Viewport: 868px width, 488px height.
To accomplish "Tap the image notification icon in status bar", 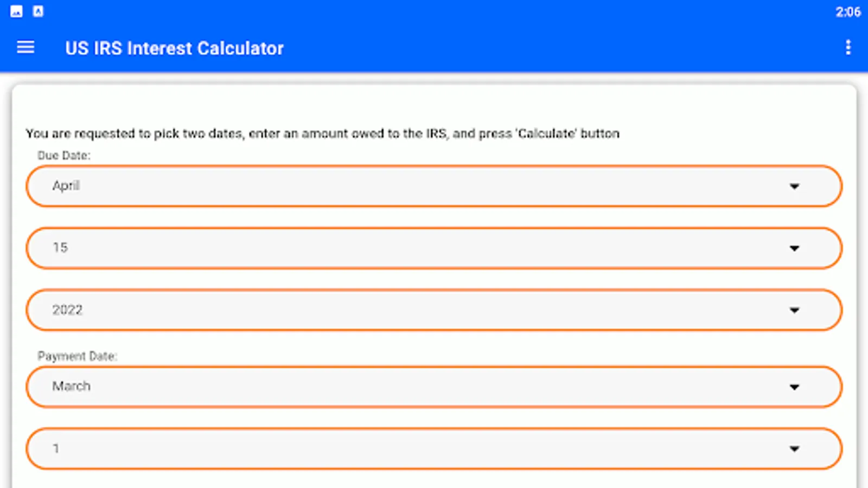I will [x=16, y=11].
